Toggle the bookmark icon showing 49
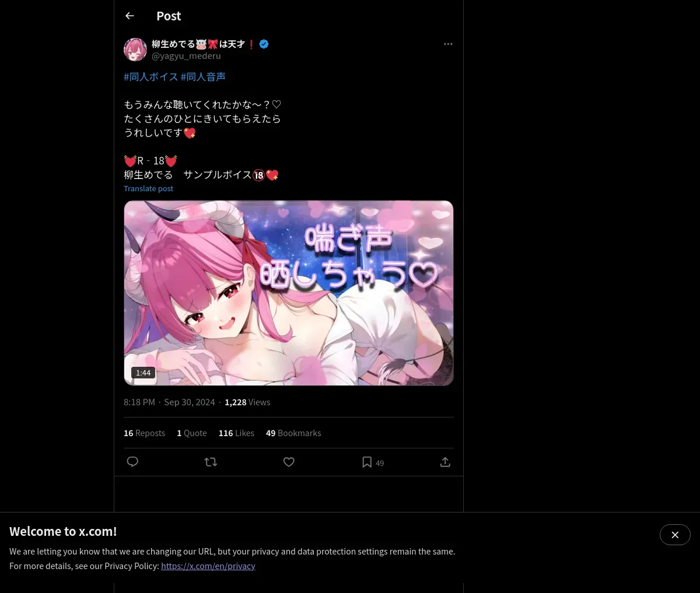The image size is (700, 593). point(373,462)
